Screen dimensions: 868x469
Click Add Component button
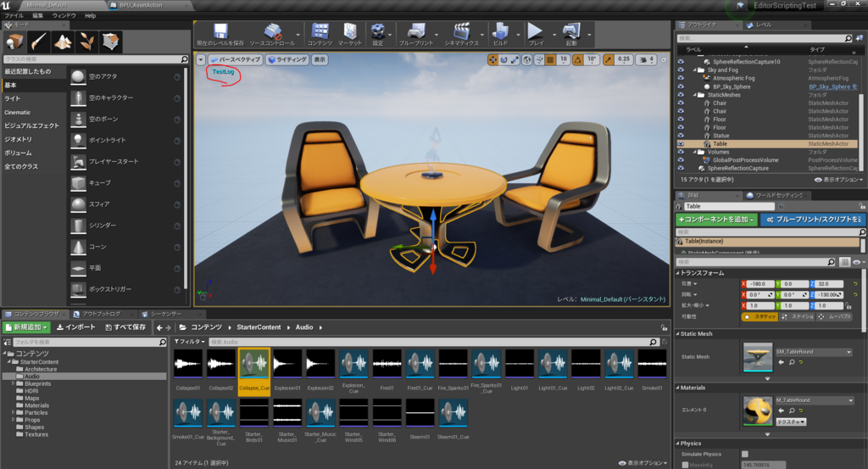(717, 220)
